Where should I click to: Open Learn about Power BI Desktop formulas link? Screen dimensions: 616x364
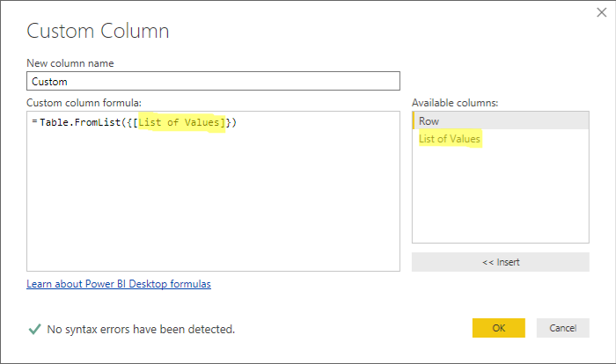click(119, 284)
